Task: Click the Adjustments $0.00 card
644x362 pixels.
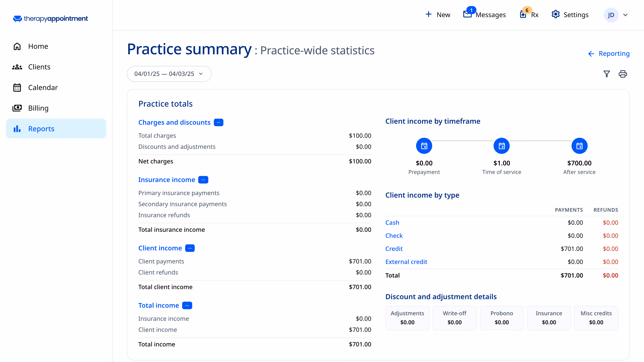Action: (407, 318)
